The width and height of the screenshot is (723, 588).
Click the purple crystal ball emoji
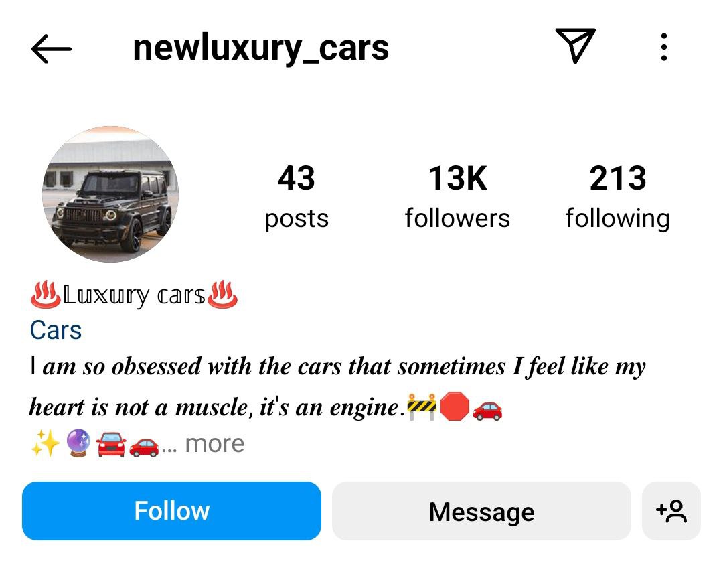tap(78, 443)
